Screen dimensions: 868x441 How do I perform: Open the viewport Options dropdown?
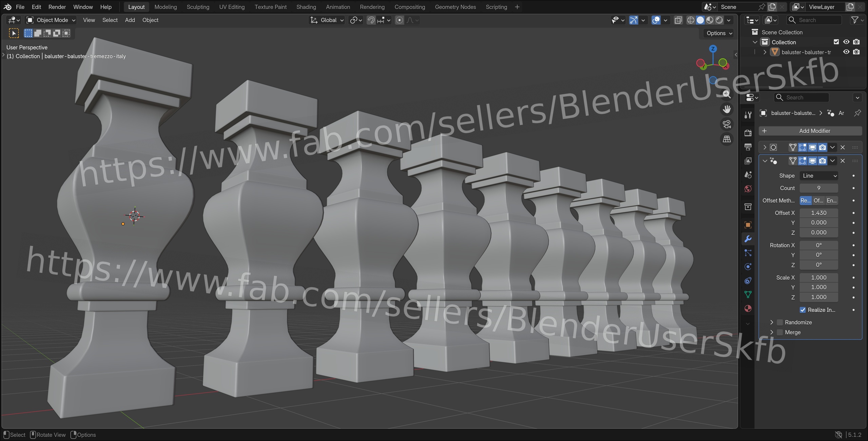click(719, 33)
